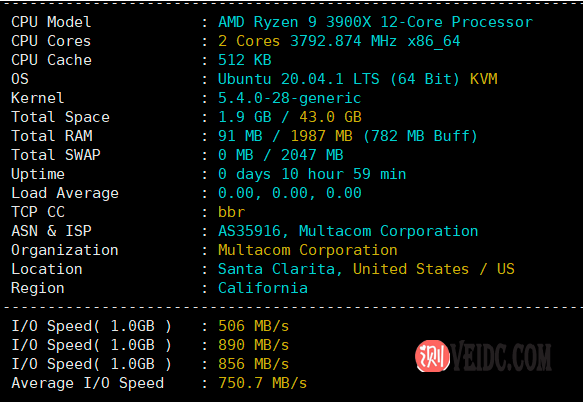The height and width of the screenshot is (402, 583).
Task: Click the '1.9 GB' used space value
Action: pyautogui.click(x=245, y=117)
